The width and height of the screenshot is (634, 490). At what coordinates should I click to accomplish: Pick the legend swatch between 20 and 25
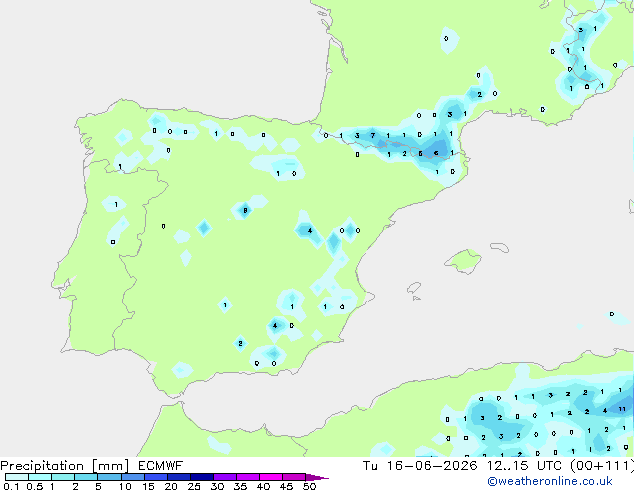179,477
